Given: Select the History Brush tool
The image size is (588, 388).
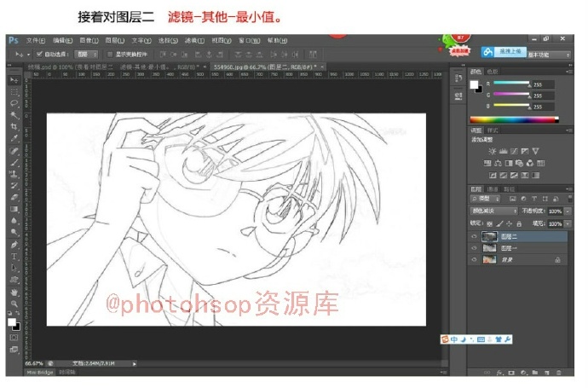Looking at the screenshot, I should coord(14,186).
